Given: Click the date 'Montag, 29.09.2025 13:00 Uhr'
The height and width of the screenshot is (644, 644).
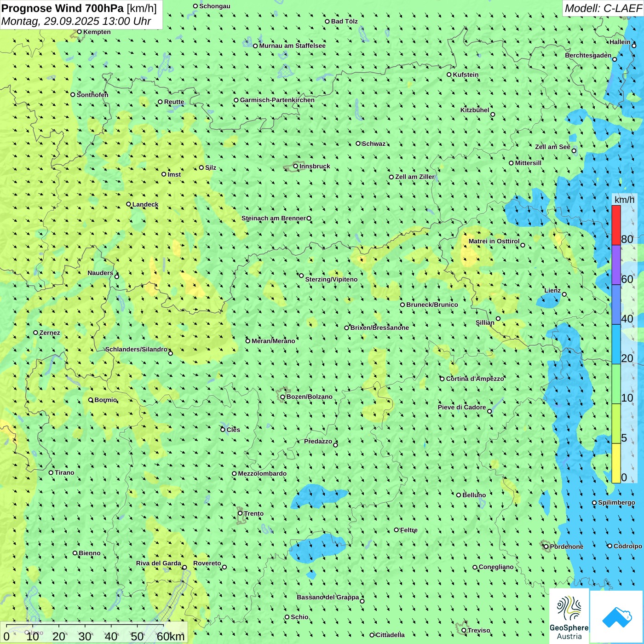Looking at the screenshot, I should click(x=76, y=21).
